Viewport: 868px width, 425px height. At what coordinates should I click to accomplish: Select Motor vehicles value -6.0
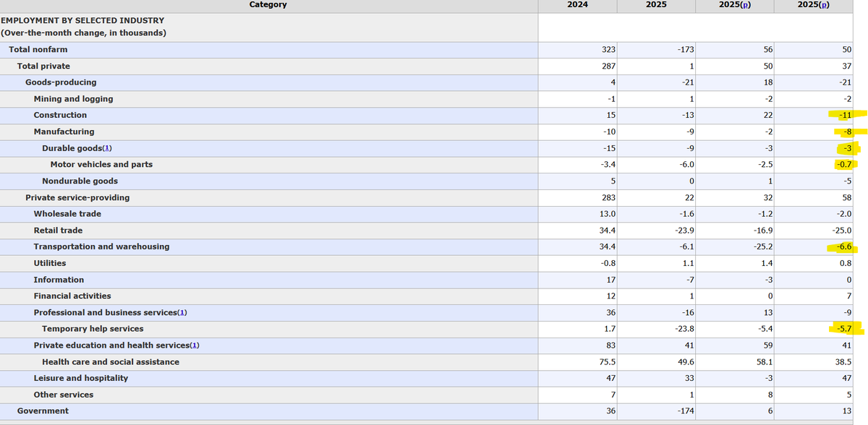click(687, 165)
